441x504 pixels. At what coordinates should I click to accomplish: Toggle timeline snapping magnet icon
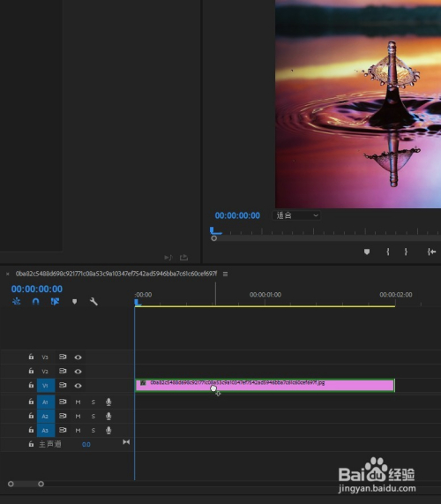pos(35,302)
